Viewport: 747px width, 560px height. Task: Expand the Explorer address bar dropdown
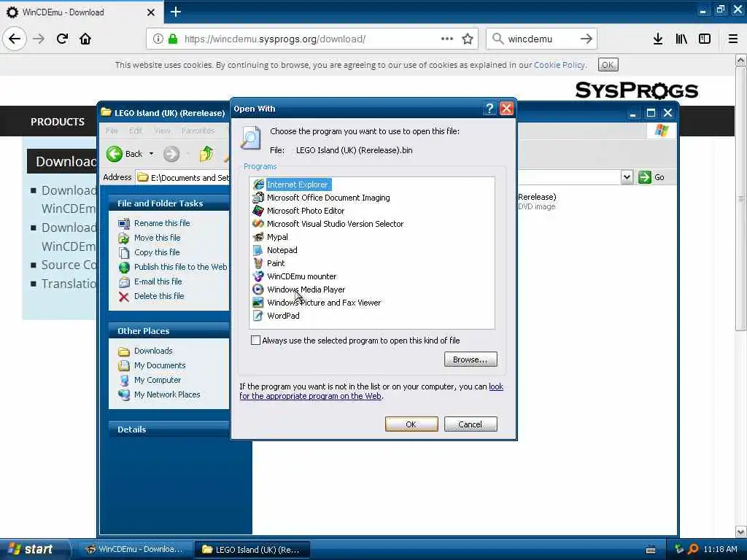click(627, 177)
